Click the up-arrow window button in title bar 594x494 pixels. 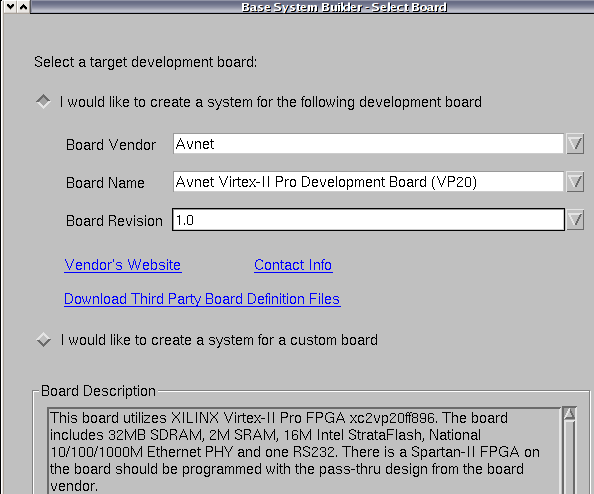point(23,6)
